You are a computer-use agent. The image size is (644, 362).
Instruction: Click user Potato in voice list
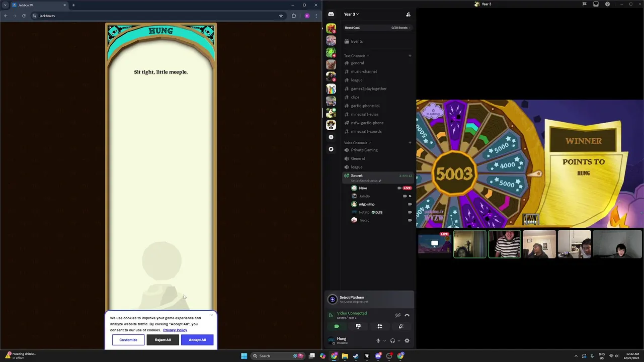tap(381, 212)
